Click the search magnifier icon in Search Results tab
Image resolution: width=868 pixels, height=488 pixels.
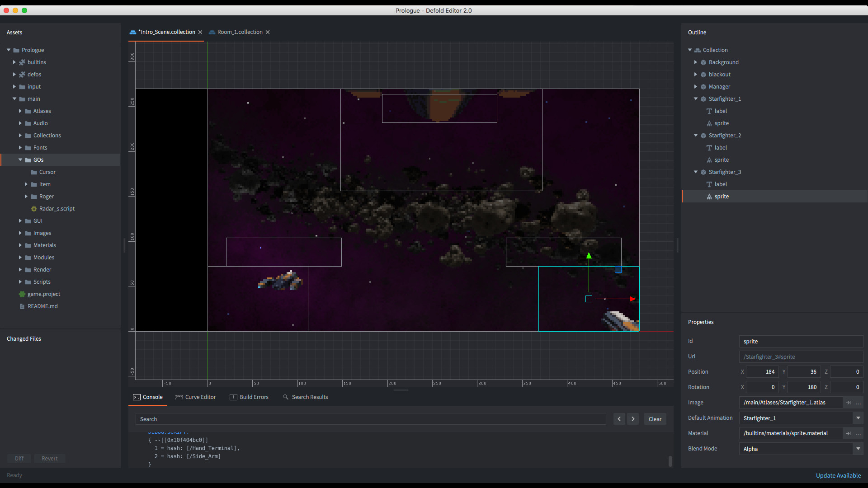tap(285, 397)
